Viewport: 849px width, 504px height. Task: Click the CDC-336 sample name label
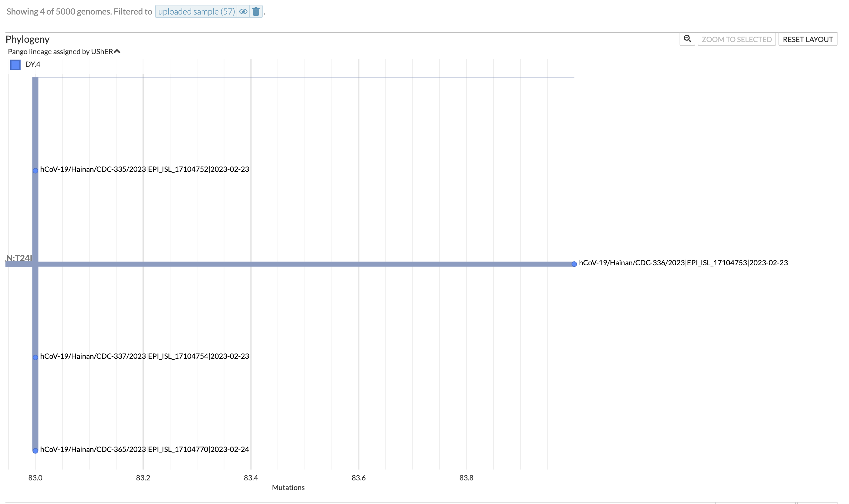tap(683, 263)
